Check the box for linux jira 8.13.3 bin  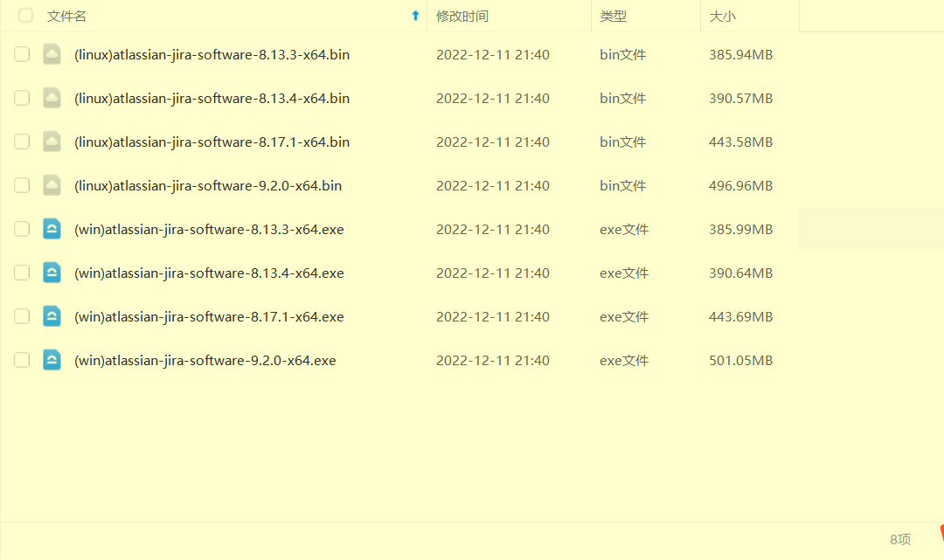coord(22,54)
